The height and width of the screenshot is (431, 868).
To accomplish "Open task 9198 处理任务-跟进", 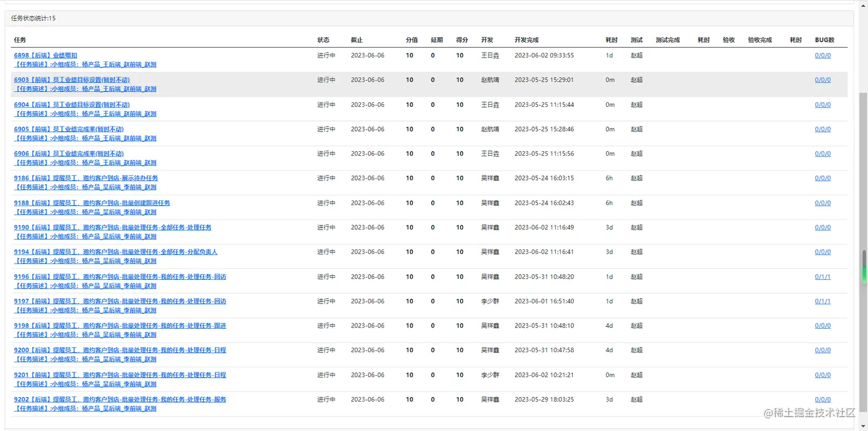I will click(x=120, y=326).
